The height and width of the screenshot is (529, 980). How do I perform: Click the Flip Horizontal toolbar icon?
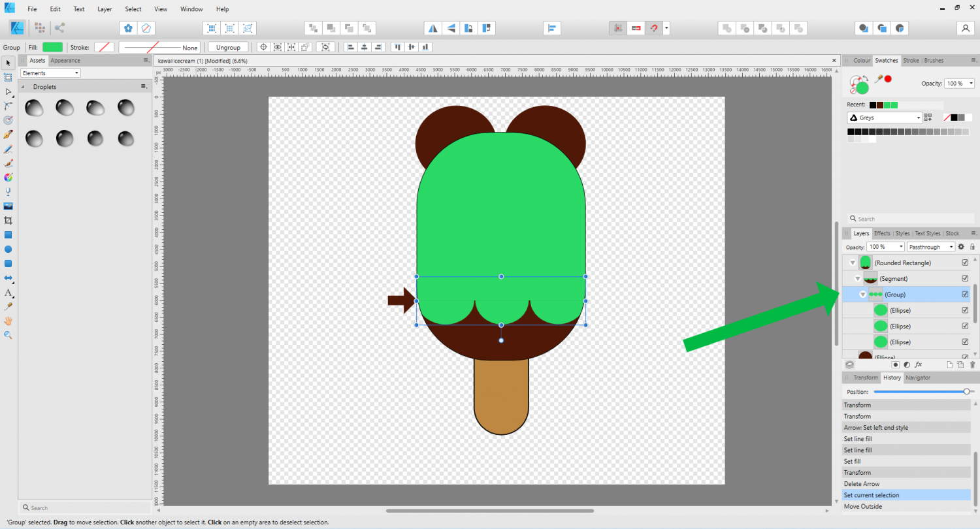(432, 28)
